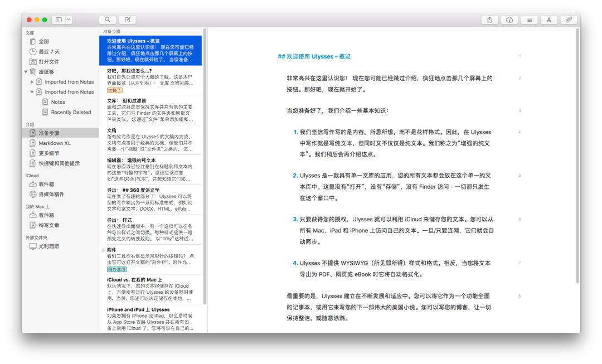Collapse the 废纸篓 disclosure triangle
This screenshot has height=364, width=602.
[x=25, y=71]
